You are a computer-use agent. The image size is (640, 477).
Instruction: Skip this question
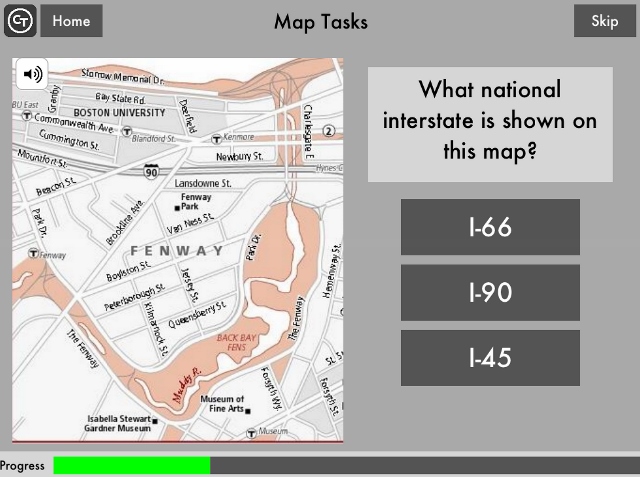604,20
